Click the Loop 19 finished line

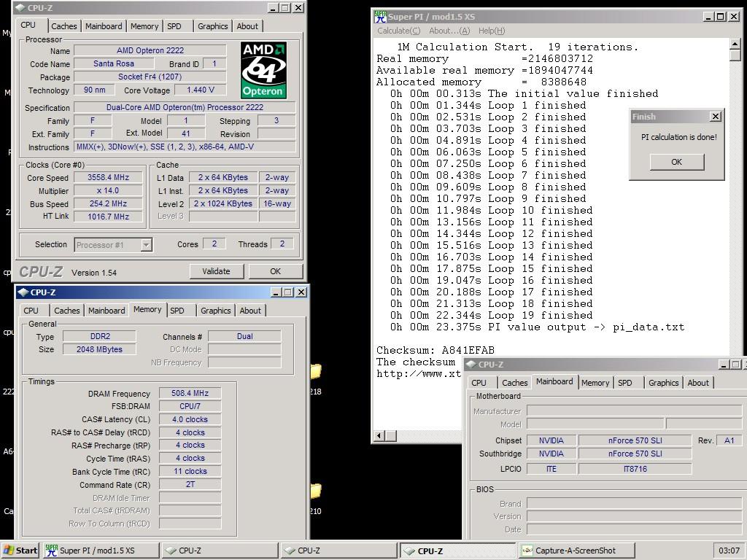tap(491, 315)
